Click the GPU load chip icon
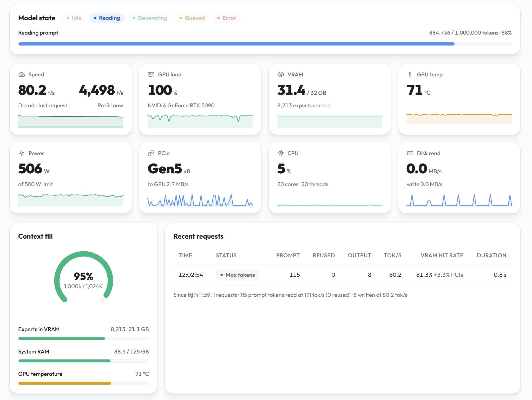This screenshot has width=532, height=400. tap(151, 75)
